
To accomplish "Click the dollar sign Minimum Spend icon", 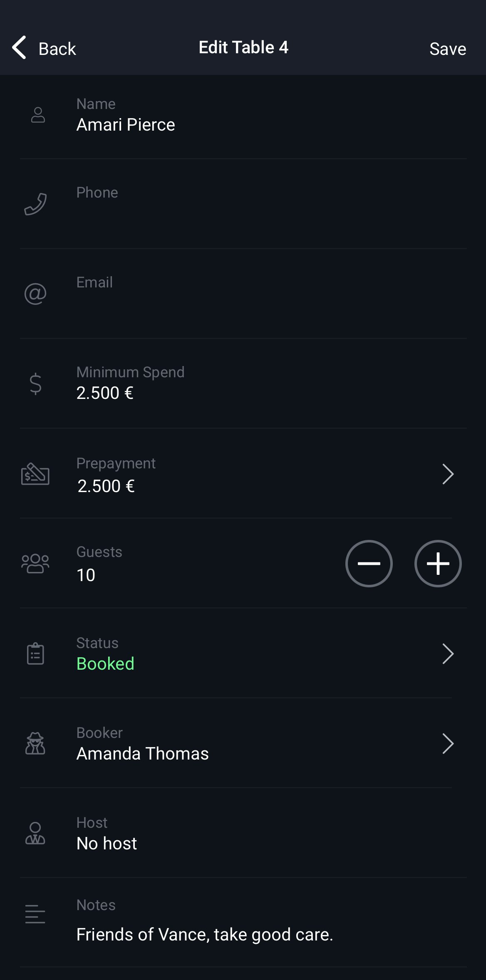I will click(x=35, y=384).
